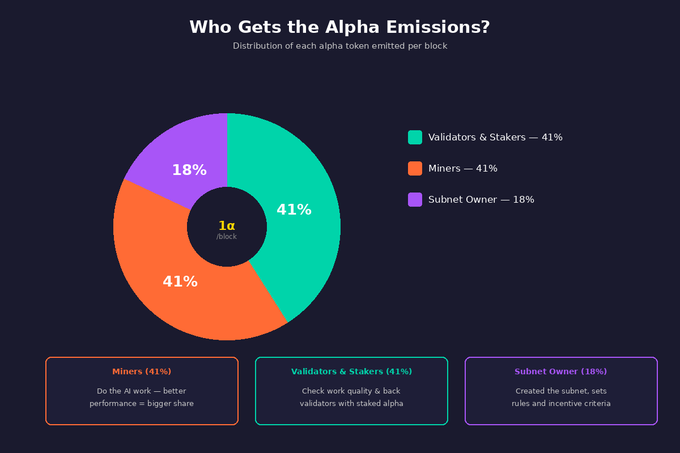Click the 'Subnet Owner — 18%' legend text

pyautogui.click(x=481, y=199)
